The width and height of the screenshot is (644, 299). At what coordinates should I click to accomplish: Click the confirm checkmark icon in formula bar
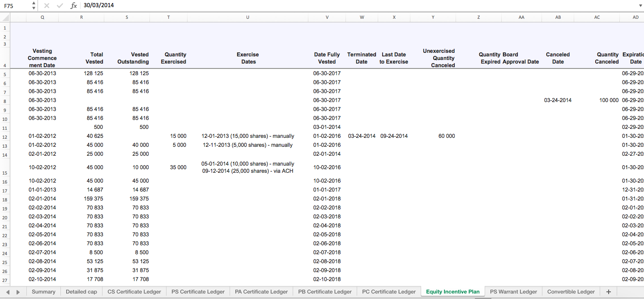point(60,5)
